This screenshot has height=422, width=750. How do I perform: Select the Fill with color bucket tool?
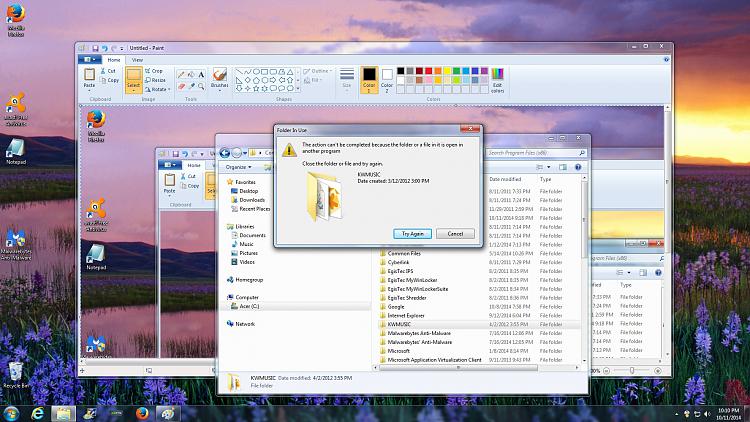[191, 75]
